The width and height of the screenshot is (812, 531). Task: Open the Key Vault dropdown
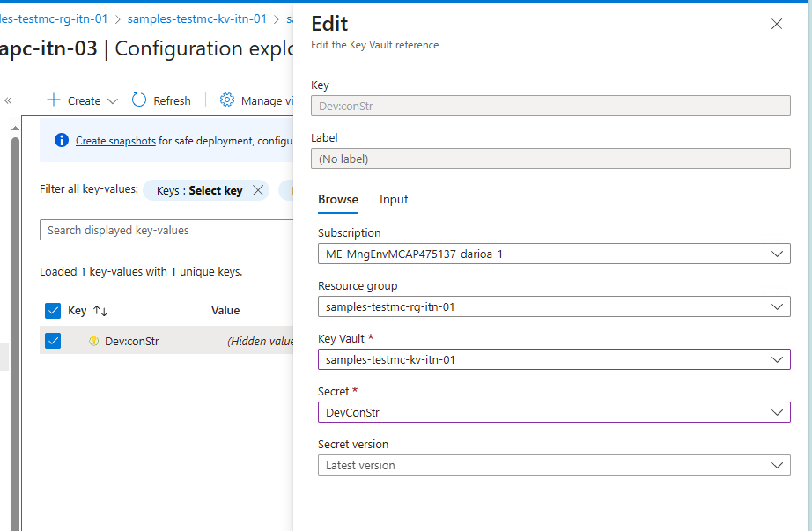click(x=553, y=359)
